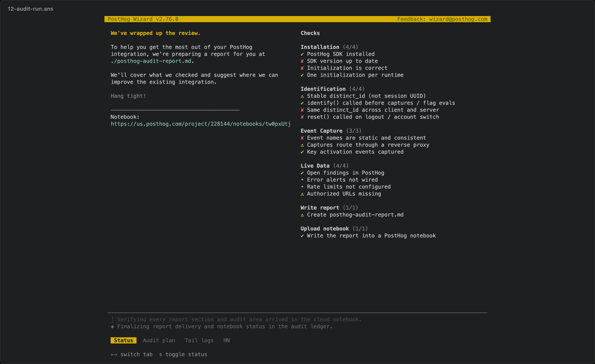Click the red cross beside SDK version up to date
Viewport: 595px width, 364px height.
tap(302, 61)
